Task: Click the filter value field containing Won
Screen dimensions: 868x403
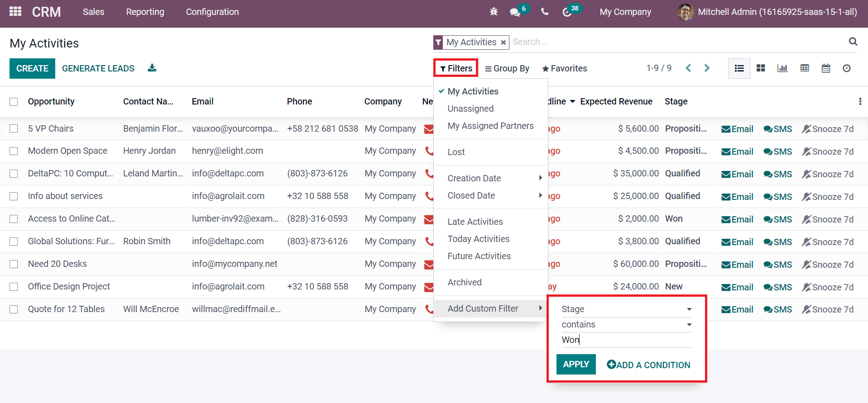Action: [x=626, y=340]
